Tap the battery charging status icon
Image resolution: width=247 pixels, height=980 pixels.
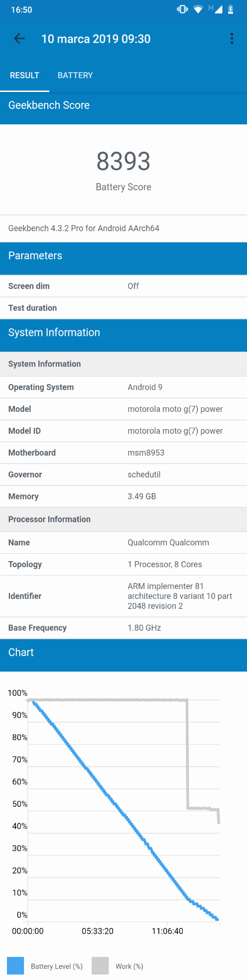click(231, 9)
